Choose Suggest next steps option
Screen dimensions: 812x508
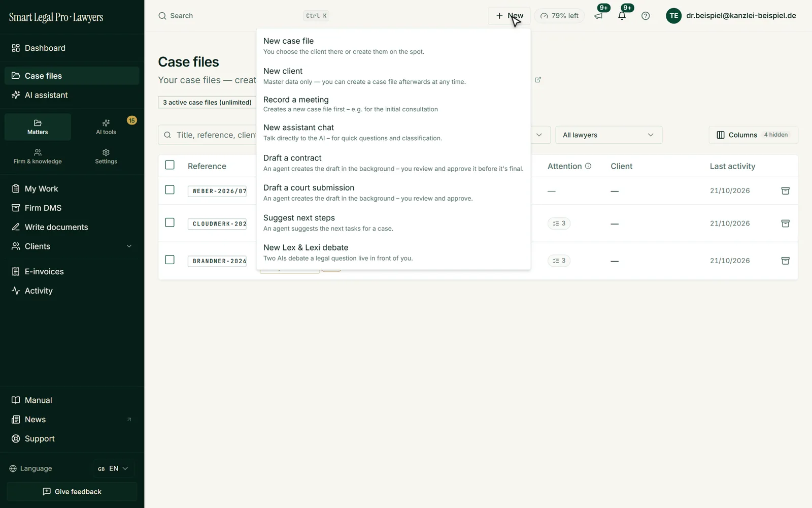click(393, 223)
